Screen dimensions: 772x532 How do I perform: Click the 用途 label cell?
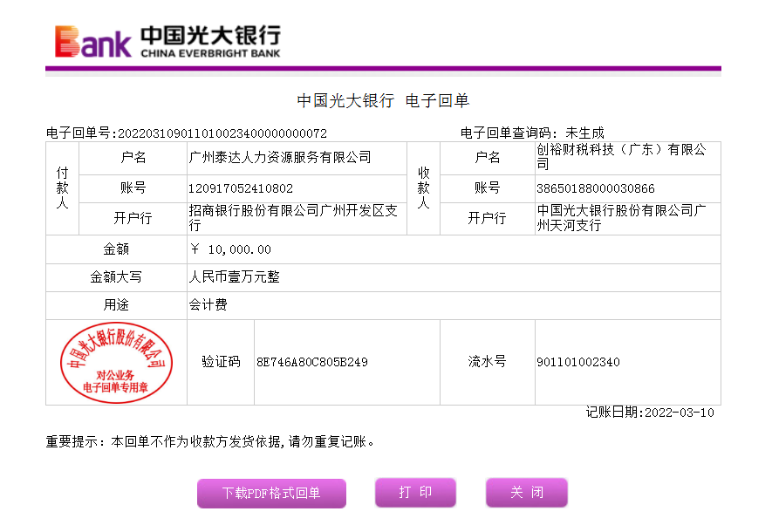(x=116, y=305)
